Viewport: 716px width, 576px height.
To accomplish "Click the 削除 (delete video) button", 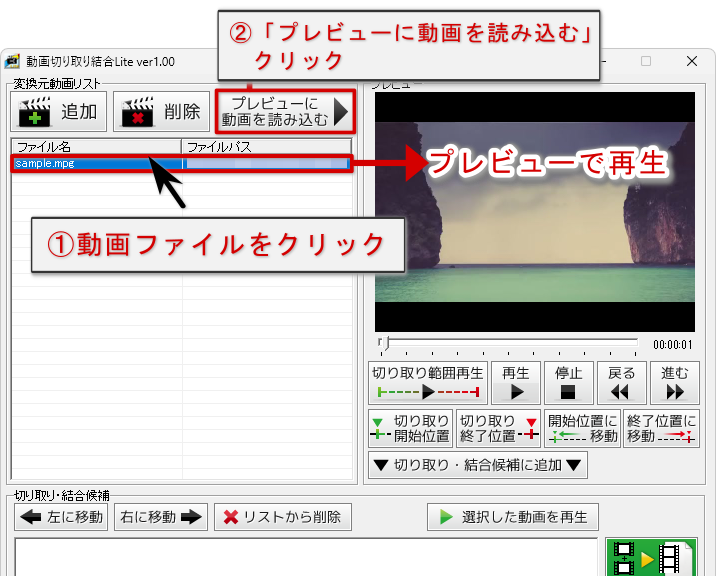I will pyautogui.click(x=161, y=112).
